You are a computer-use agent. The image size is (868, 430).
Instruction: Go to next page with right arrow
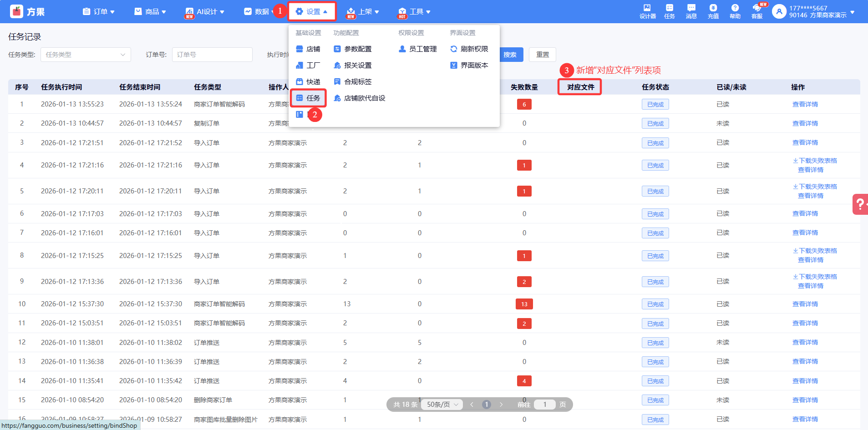(x=501, y=405)
